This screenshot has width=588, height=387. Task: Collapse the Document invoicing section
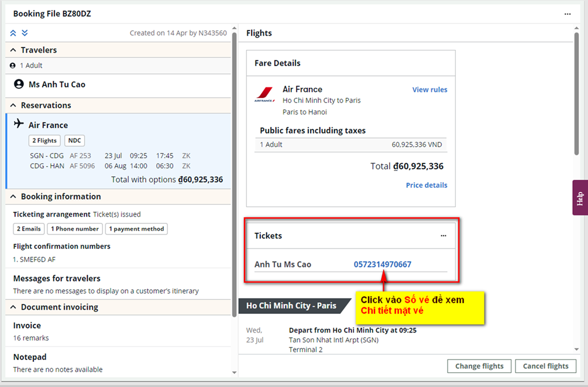[x=13, y=307]
